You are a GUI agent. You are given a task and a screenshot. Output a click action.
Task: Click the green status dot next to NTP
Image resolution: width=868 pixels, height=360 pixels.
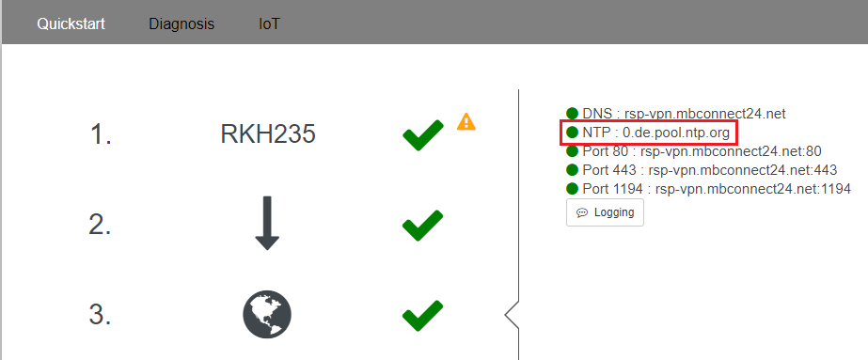coord(572,133)
